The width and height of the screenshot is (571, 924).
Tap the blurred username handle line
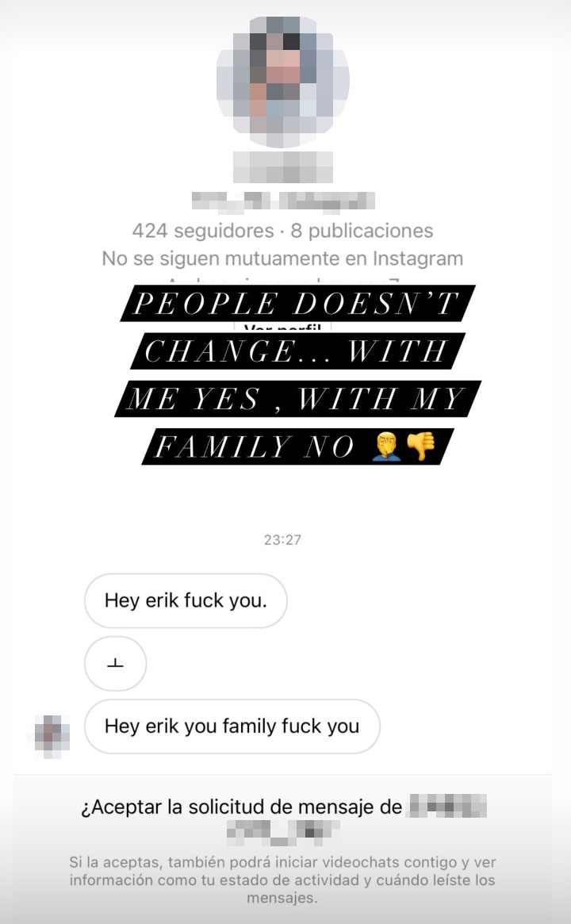coord(283,201)
